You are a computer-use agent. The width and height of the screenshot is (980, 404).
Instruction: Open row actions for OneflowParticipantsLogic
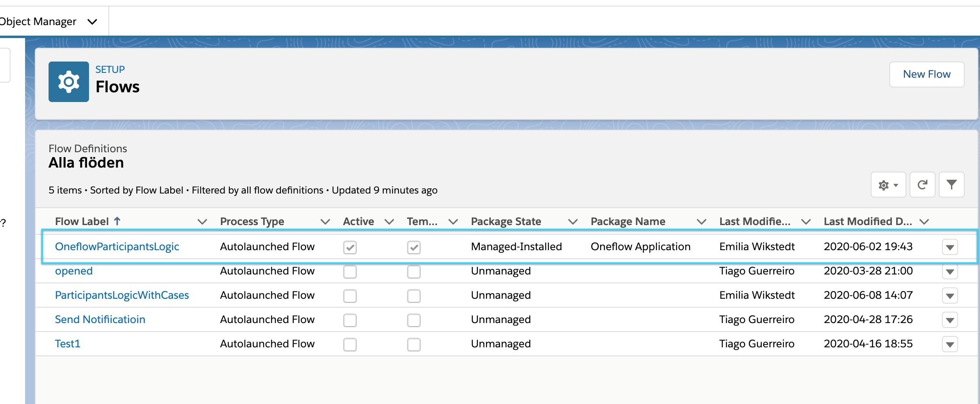point(950,247)
